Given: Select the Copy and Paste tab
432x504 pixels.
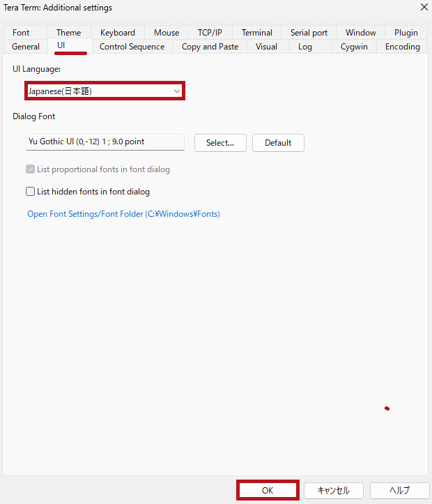Looking at the screenshot, I should [210, 47].
